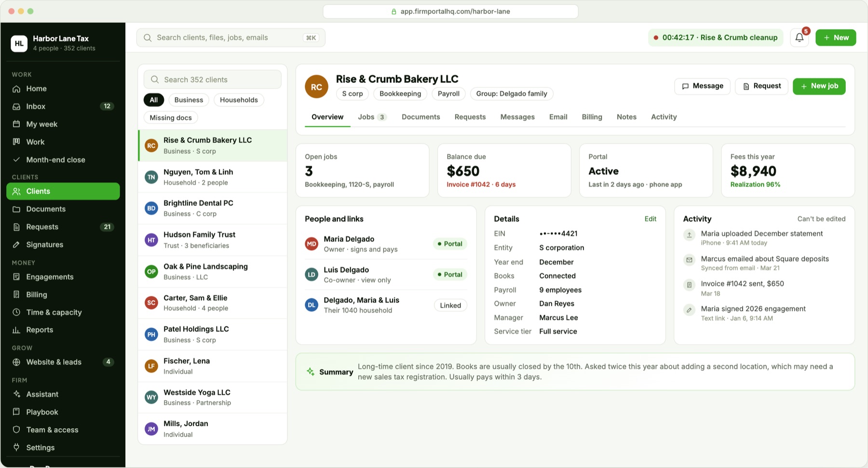Image resolution: width=868 pixels, height=468 pixels.
Task: Click the Settings plug icon
Action: point(16,447)
